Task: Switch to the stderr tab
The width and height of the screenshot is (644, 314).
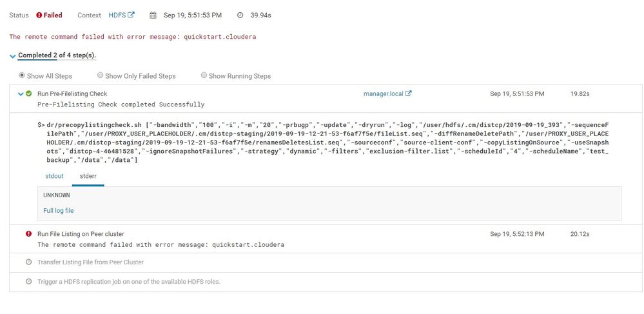Action: tap(88, 176)
